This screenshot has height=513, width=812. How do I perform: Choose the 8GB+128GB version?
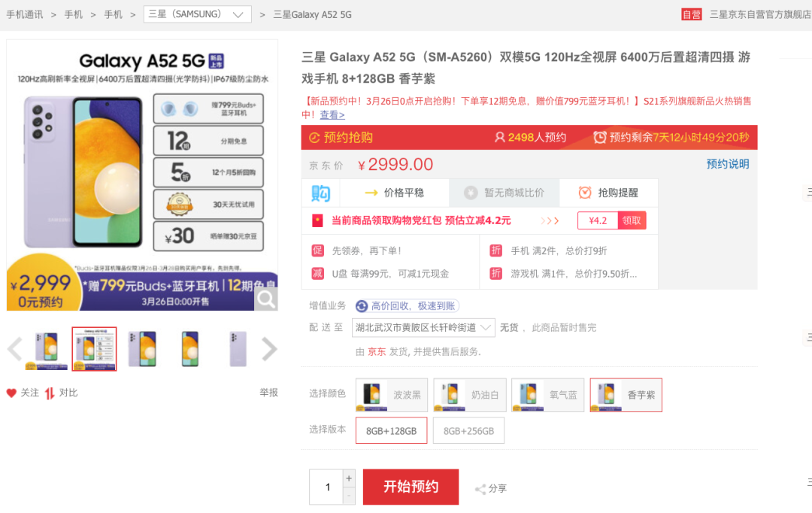coord(392,430)
